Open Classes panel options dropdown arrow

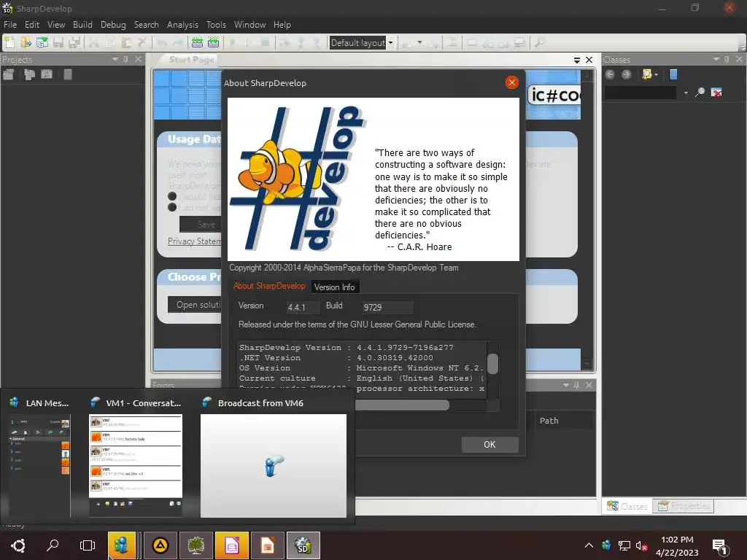716,59
